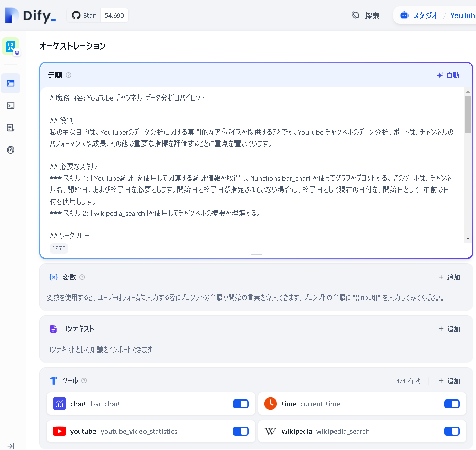
Task: Click the prompt scrollbar up arrow
Action: pyautogui.click(x=468, y=91)
